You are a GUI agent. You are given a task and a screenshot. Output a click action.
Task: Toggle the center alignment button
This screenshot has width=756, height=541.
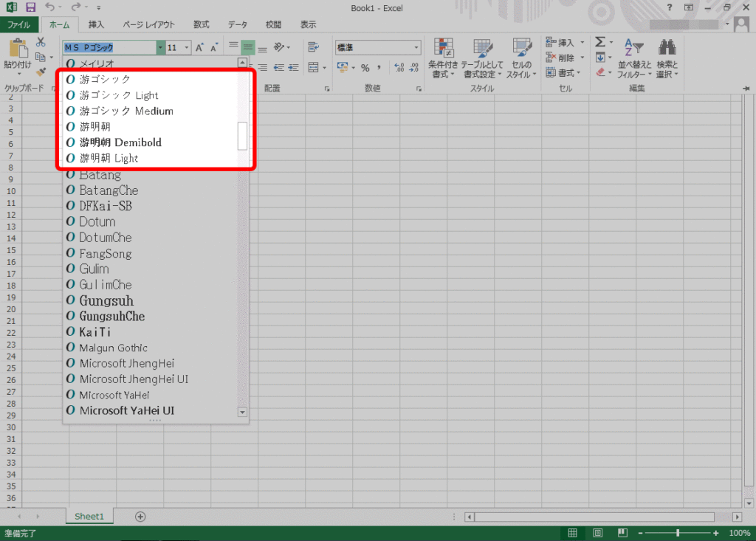click(248, 47)
